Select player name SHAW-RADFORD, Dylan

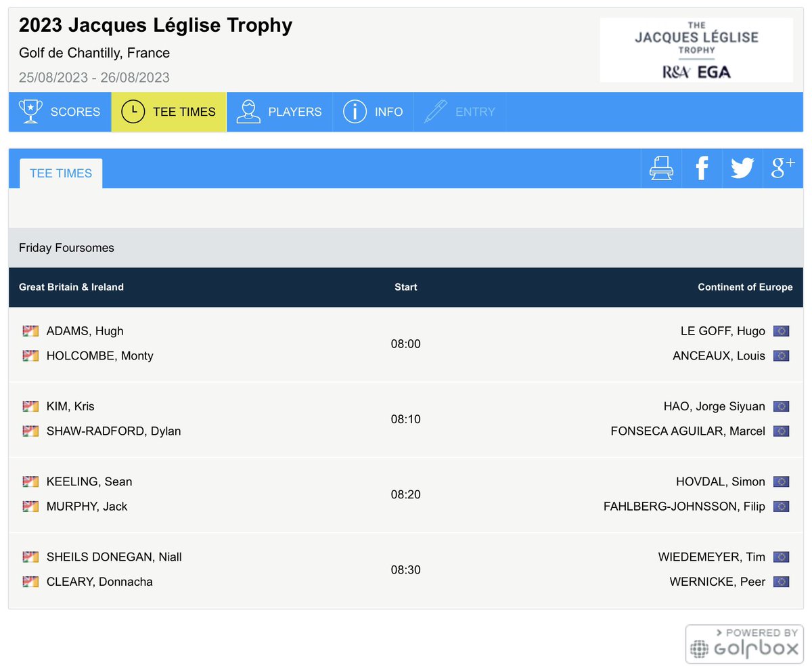click(x=114, y=431)
